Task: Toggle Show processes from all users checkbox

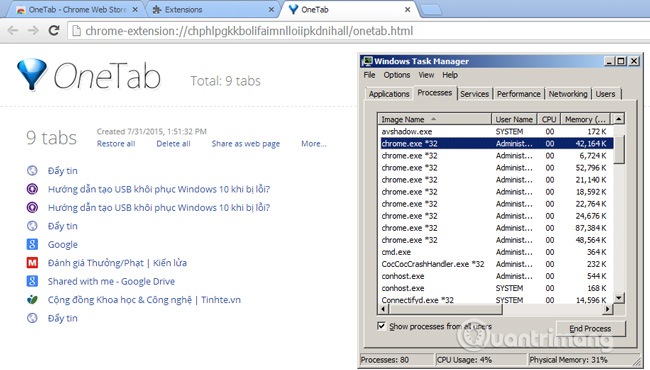Action: (x=381, y=326)
